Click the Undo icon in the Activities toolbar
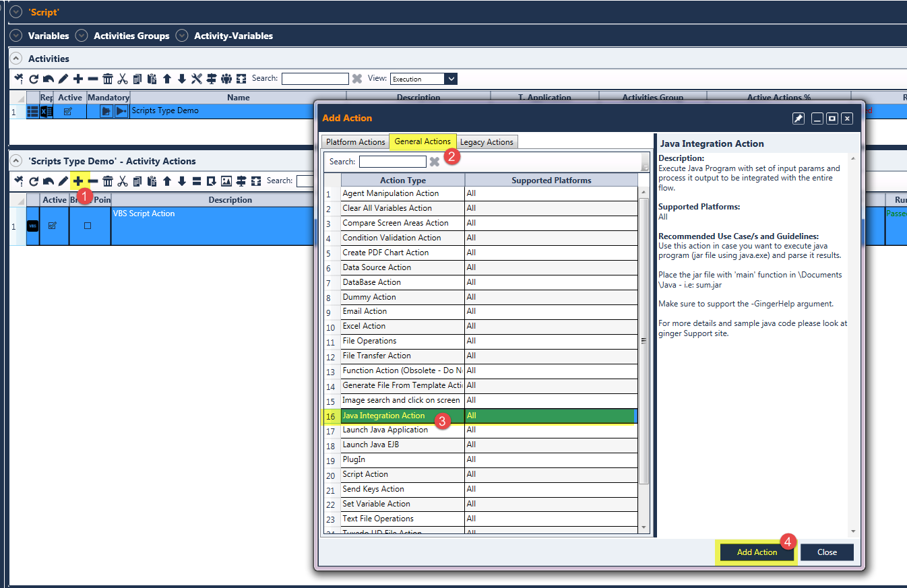Image resolution: width=907 pixels, height=588 pixels. 49,78
